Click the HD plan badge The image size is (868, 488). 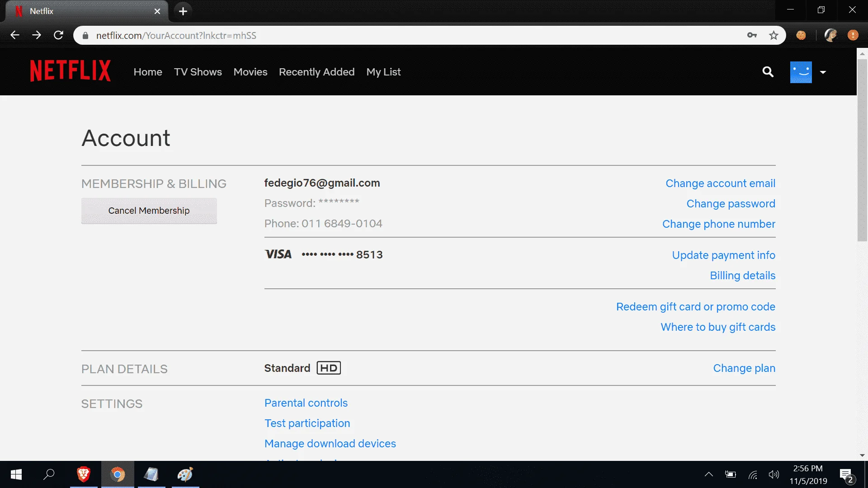tap(329, 368)
